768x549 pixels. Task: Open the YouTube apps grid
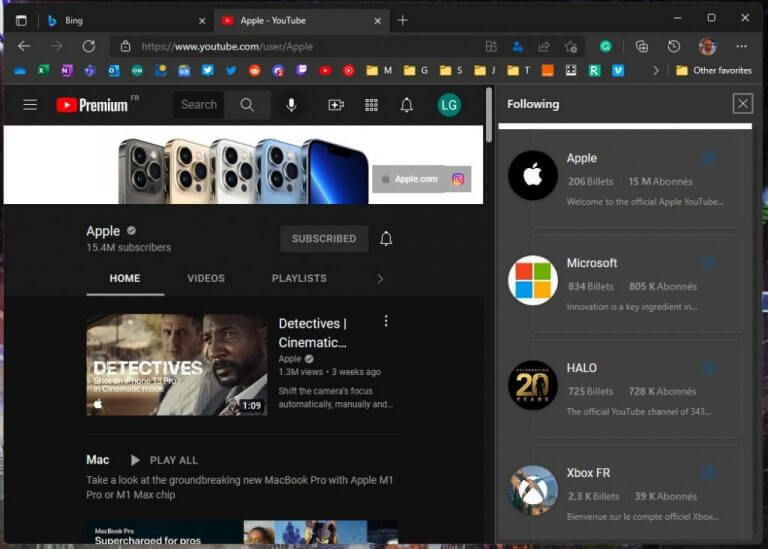pyautogui.click(x=371, y=105)
